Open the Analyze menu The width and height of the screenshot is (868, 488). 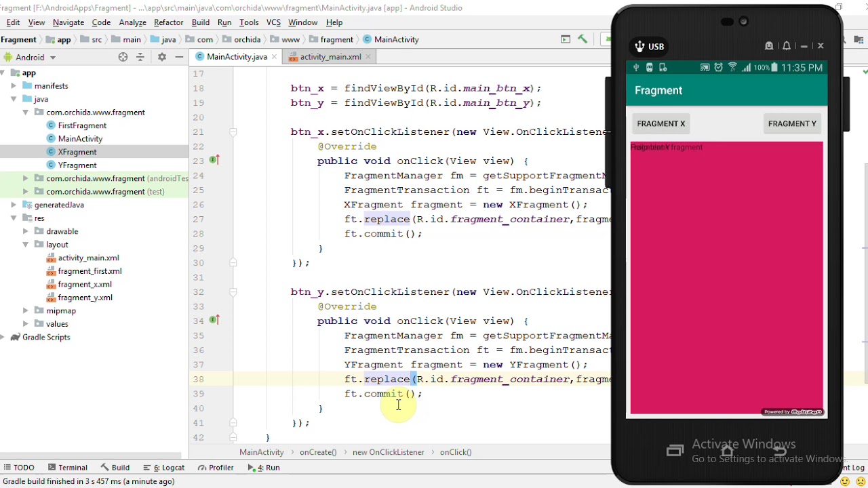(x=133, y=22)
